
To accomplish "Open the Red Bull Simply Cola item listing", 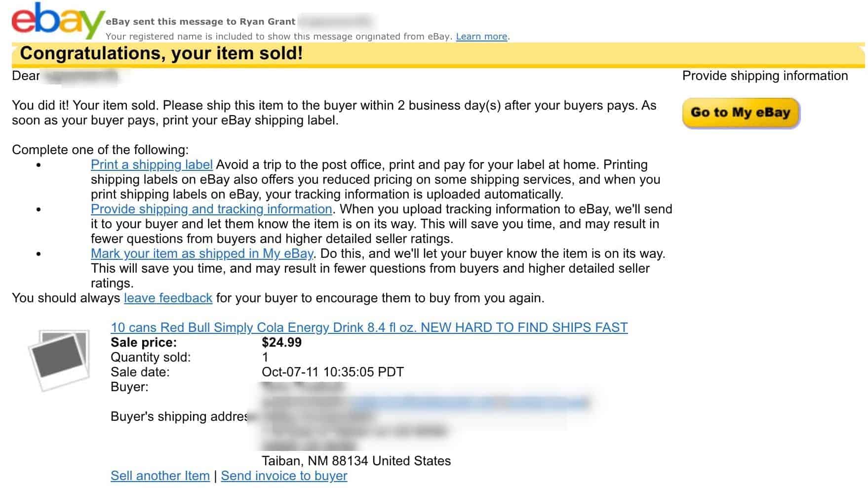I will coord(369,327).
